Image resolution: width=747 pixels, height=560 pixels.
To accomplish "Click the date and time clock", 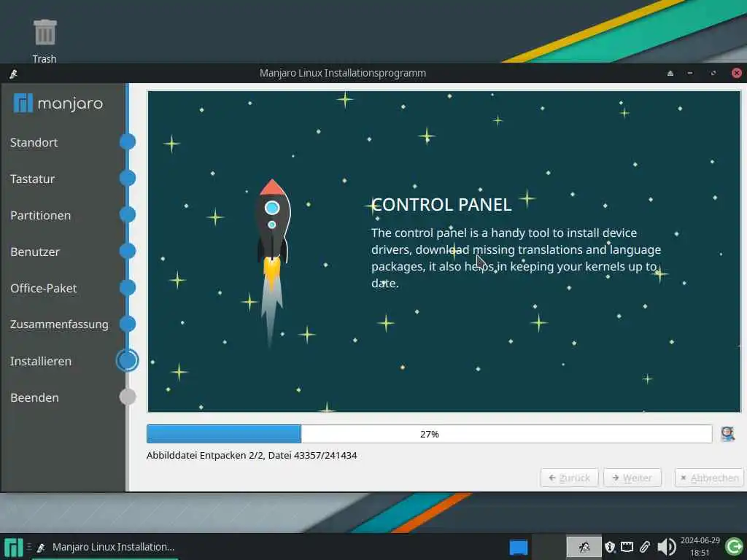I will pyautogui.click(x=700, y=547).
